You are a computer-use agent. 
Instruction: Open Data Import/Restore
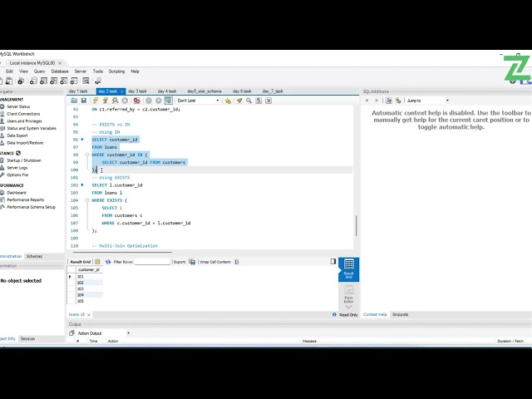[x=25, y=143]
